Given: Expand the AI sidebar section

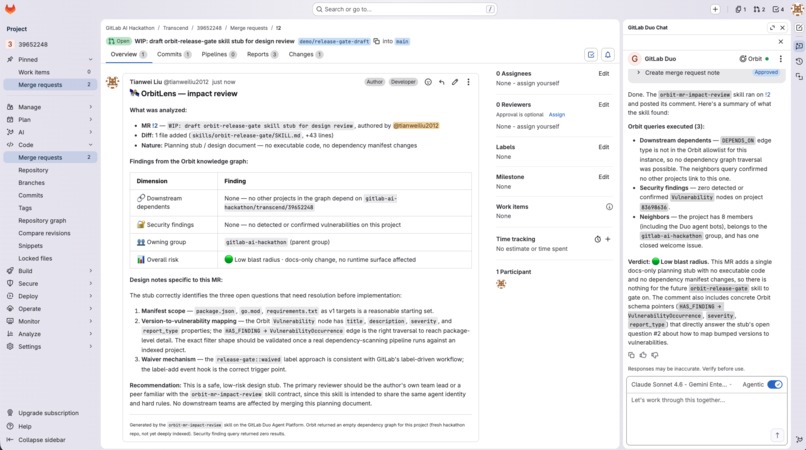Looking at the screenshot, I should pos(50,132).
